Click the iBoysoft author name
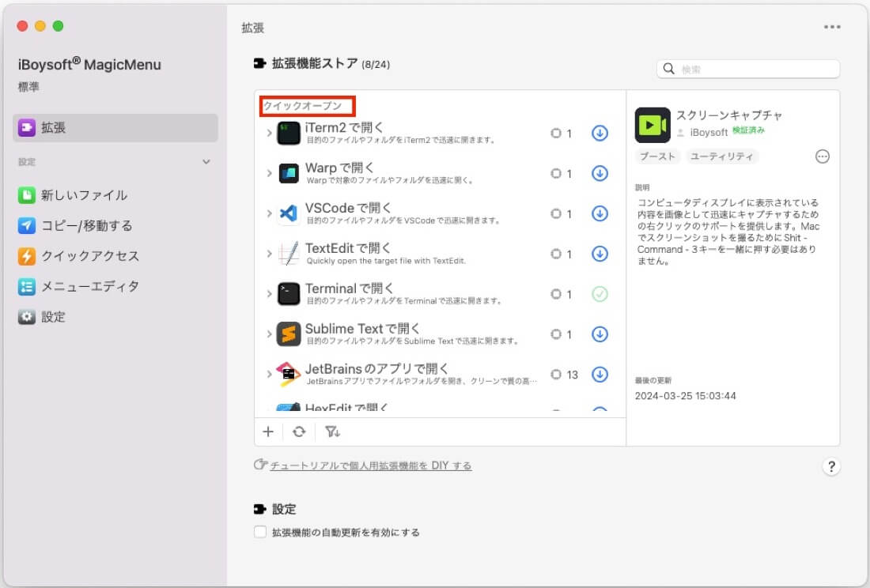 [x=709, y=133]
